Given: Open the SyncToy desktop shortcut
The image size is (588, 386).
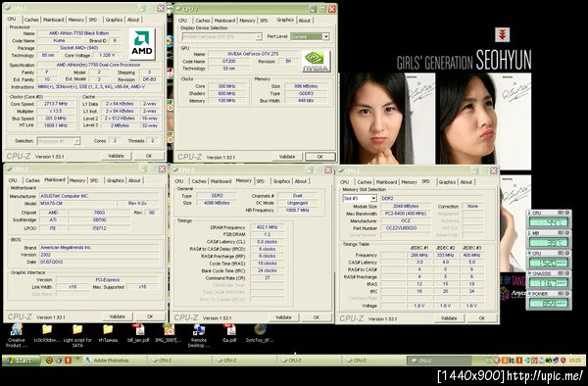Looking at the screenshot, I should [260, 333].
